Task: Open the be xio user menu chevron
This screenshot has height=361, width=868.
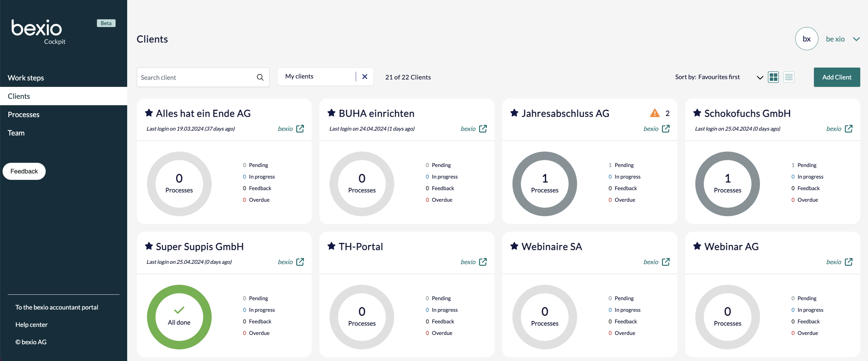Action: [856, 39]
